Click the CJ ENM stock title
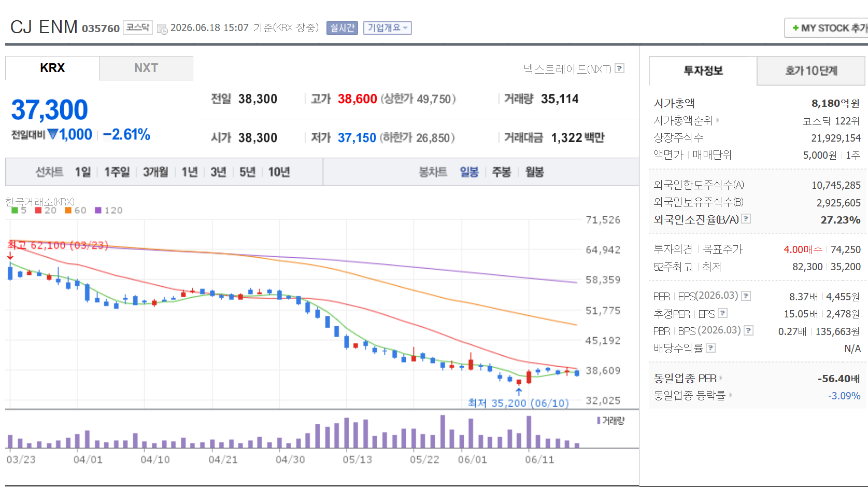Screen dimensions: 868x487 (44, 27)
